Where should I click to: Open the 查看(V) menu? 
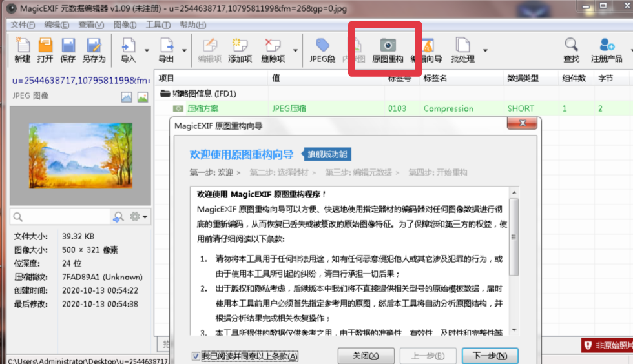point(91,25)
